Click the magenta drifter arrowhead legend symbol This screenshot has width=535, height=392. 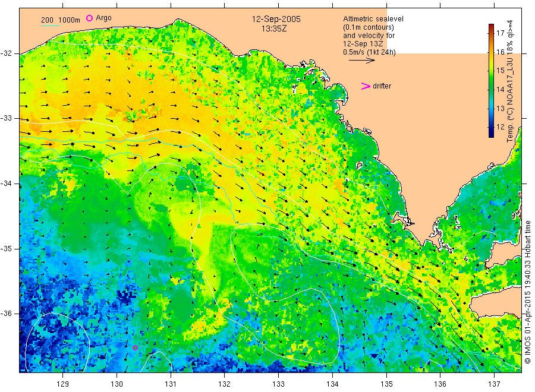click(366, 86)
